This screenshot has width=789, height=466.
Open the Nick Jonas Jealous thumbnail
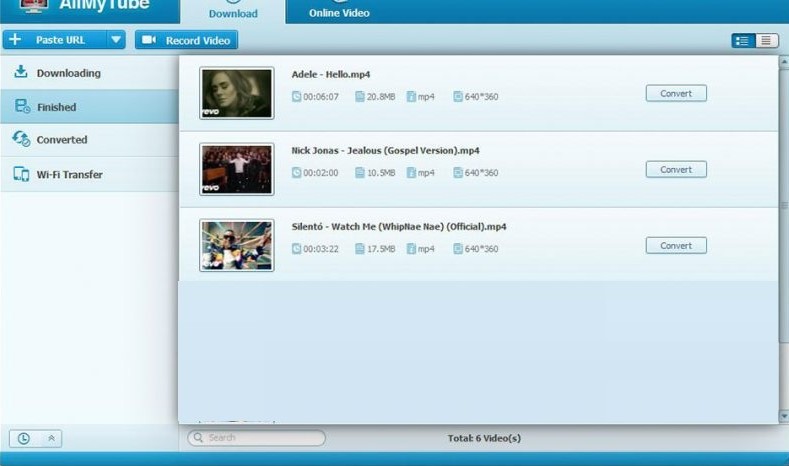pyautogui.click(x=236, y=169)
